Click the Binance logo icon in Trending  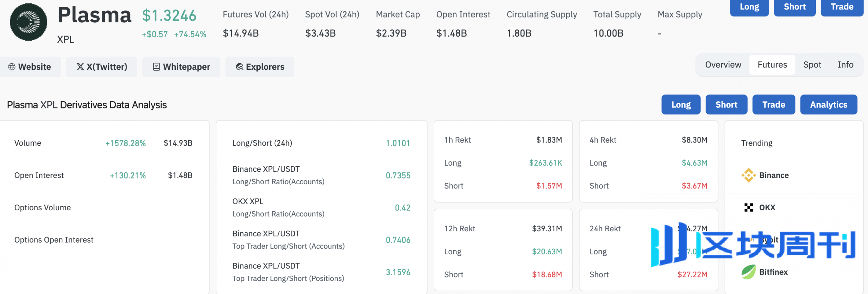point(748,175)
